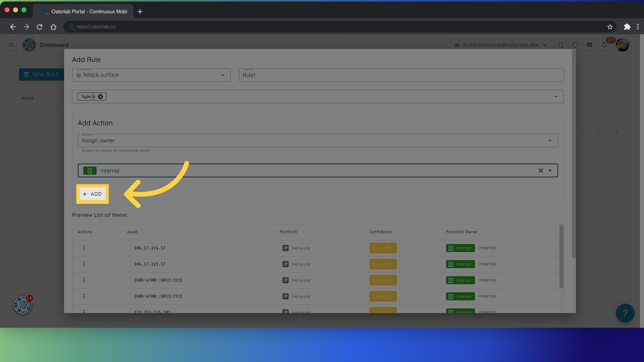Image resolution: width=644 pixels, height=362 pixels.
Task: Open the row actions menu for 104.17.115.17
Action: click(84, 264)
